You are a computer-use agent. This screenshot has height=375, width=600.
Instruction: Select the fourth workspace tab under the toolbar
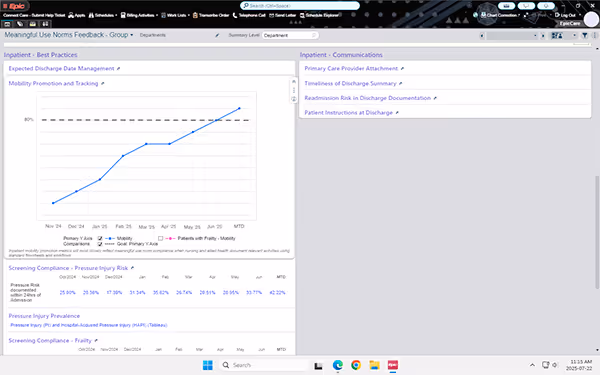[x=45, y=24]
